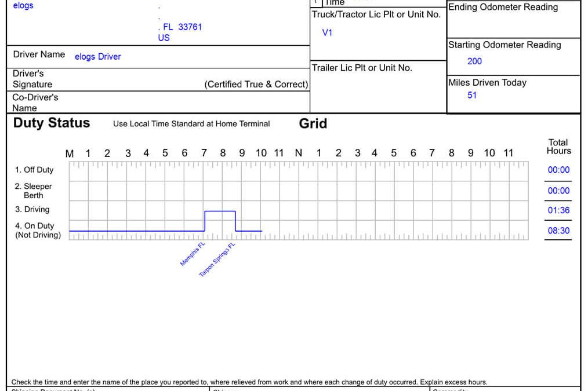The height and width of the screenshot is (391, 588).
Task: Click the '1. Off Duty' row label
Action: (x=34, y=170)
